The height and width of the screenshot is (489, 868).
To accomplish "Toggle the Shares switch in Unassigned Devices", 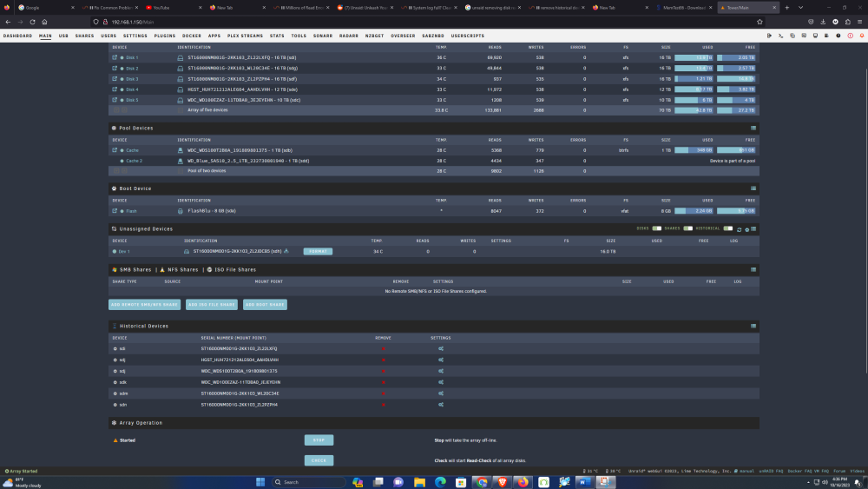I will (x=687, y=228).
